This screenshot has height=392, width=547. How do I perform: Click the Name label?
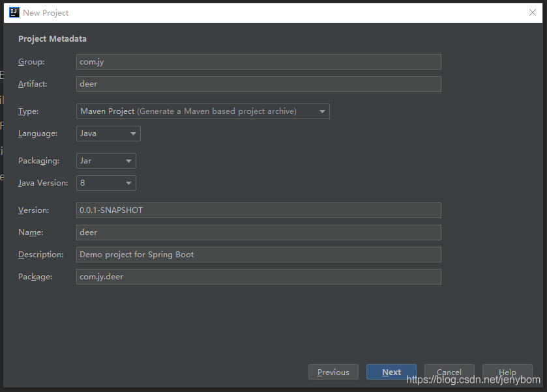coord(31,232)
